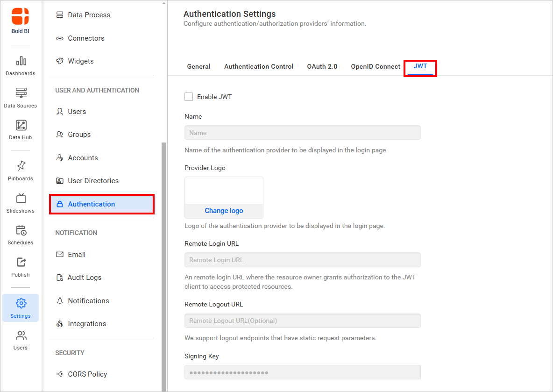Click the Remote Login URL field
This screenshot has height=392, width=553.
302,260
